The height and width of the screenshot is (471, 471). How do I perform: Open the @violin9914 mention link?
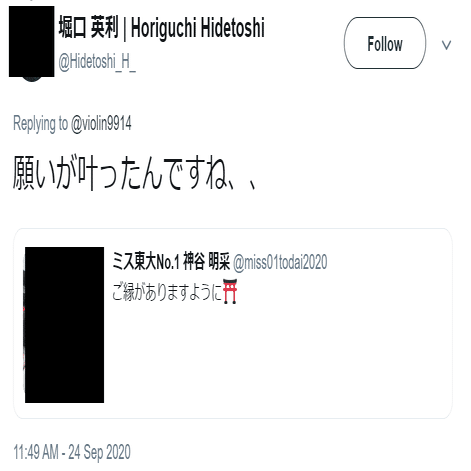coord(101,124)
